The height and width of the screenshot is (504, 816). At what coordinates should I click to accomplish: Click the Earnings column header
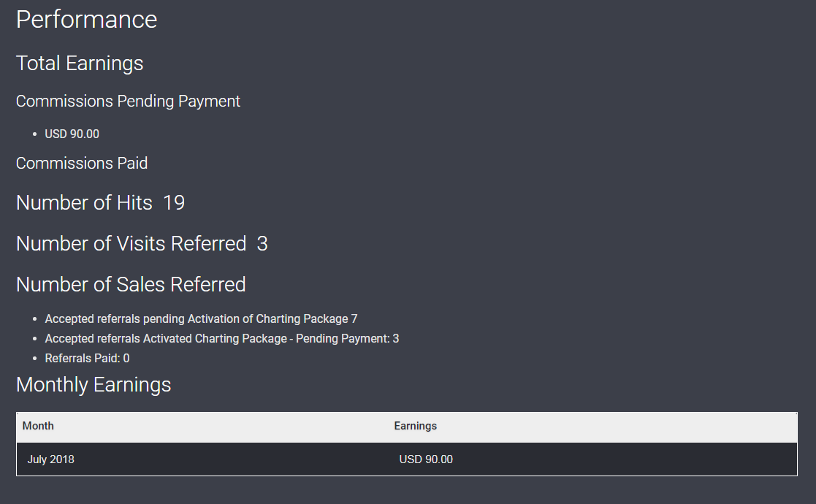coord(415,426)
